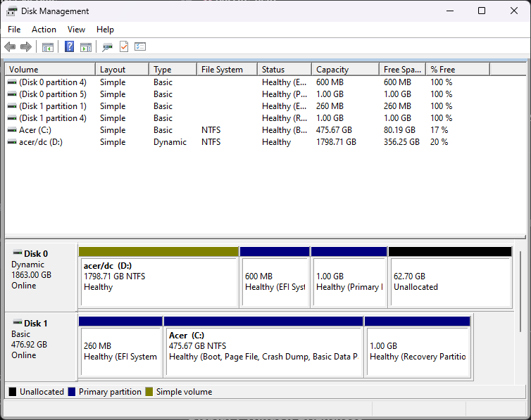Click the Simple volume legend label
The width and height of the screenshot is (531, 420).
pyautogui.click(x=184, y=392)
